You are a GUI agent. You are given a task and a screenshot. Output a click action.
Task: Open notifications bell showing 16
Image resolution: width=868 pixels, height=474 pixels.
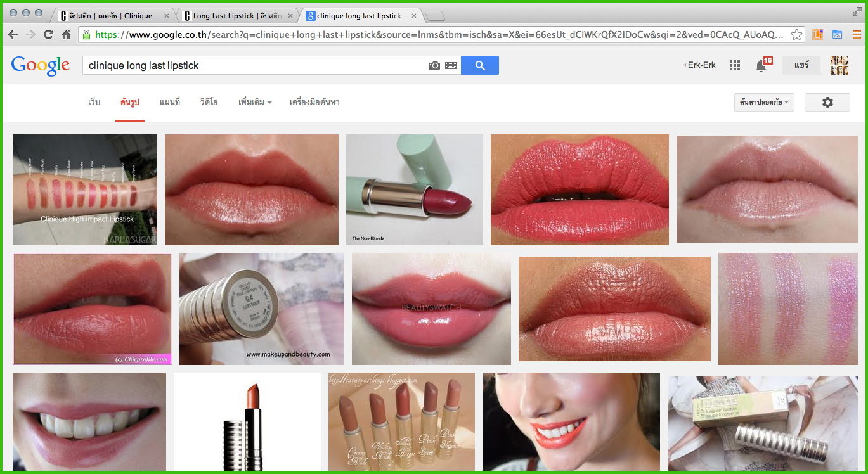762,65
